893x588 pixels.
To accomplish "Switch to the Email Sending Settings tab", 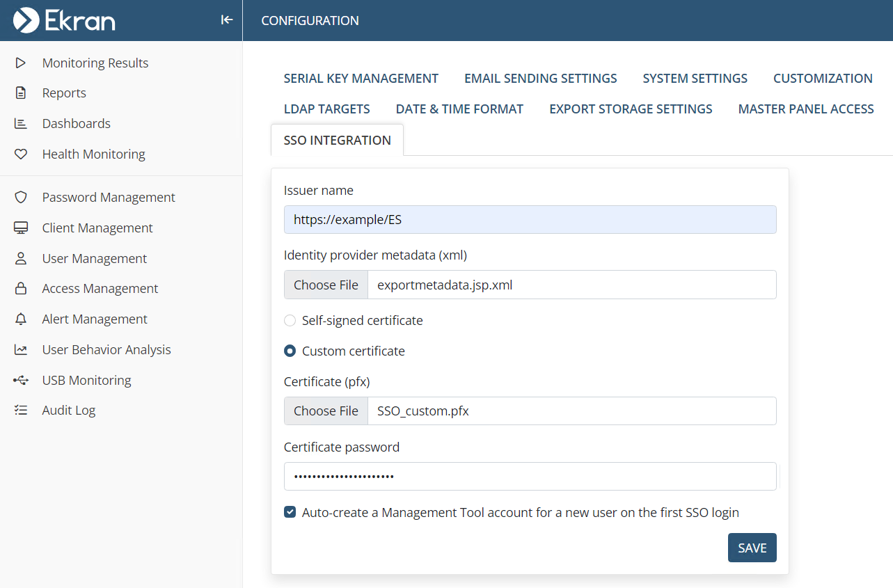I will [540, 79].
